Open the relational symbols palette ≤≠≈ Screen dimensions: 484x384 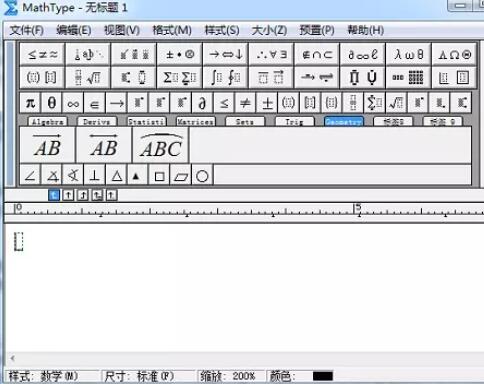tap(42, 54)
